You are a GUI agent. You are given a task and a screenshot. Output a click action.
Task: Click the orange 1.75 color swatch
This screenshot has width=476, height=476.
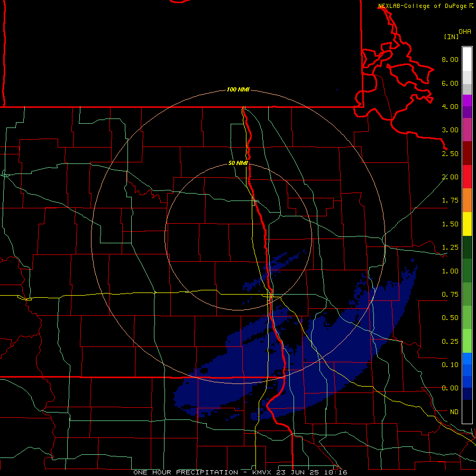[x=467, y=200]
